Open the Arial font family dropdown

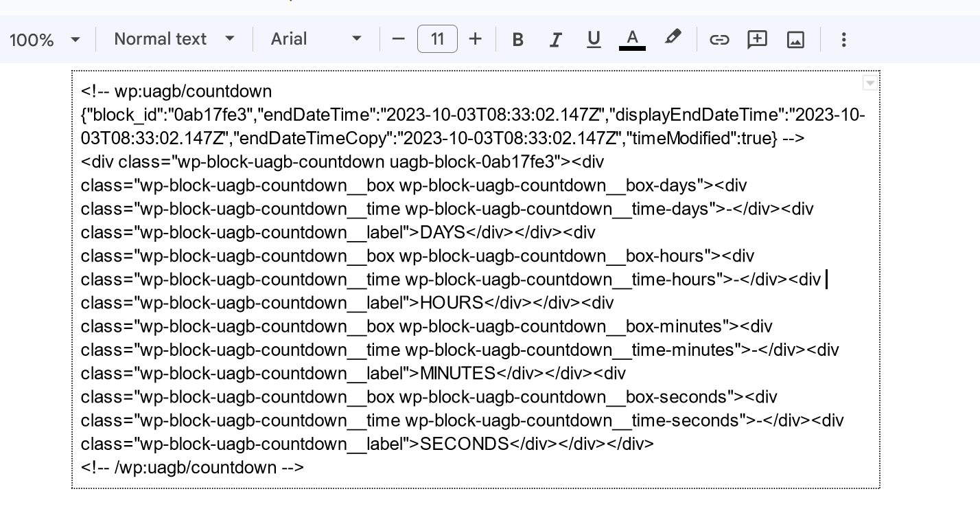click(x=316, y=39)
